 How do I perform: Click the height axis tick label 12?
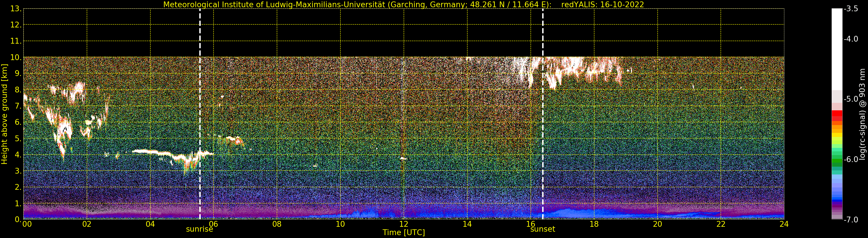pos(16,25)
